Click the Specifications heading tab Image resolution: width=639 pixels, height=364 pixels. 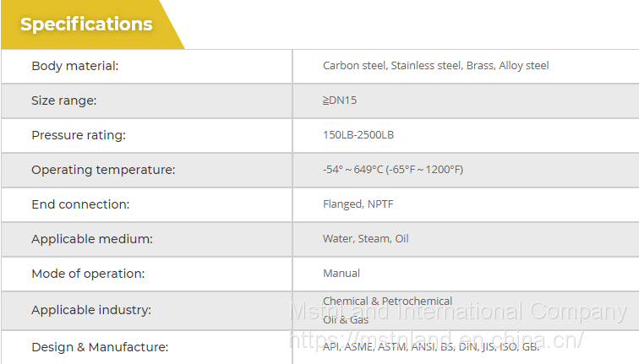[x=87, y=24]
